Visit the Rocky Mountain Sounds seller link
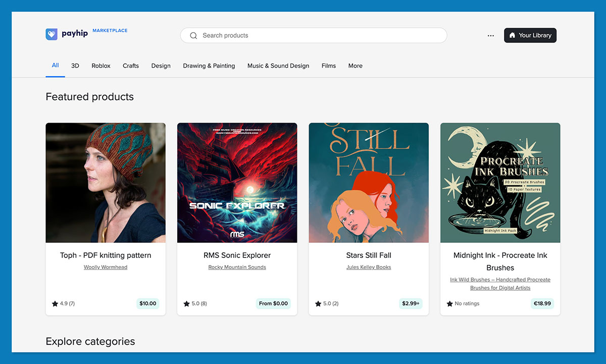The width and height of the screenshot is (606, 364). click(x=237, y=267)
